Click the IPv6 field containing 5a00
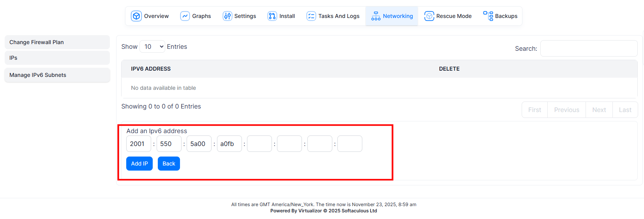 tap(199, 144)
